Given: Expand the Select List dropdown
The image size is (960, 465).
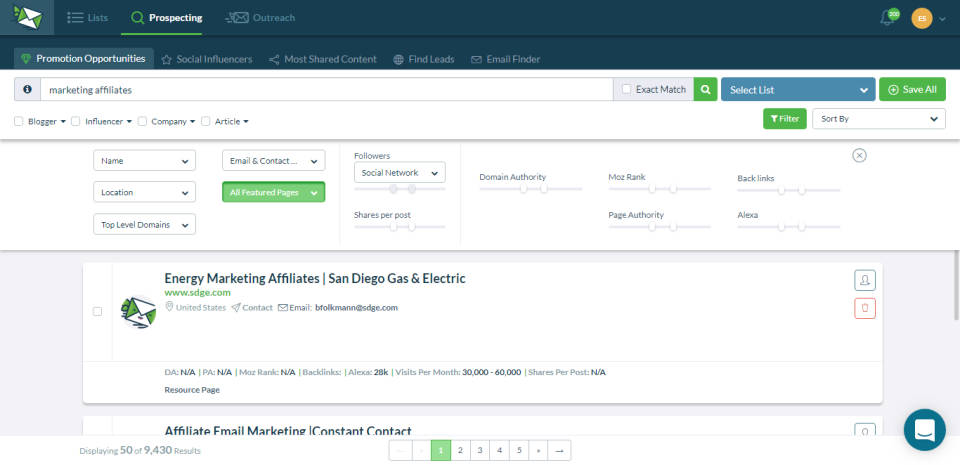Looking at the screenshot, I should (x=797, y=90).
